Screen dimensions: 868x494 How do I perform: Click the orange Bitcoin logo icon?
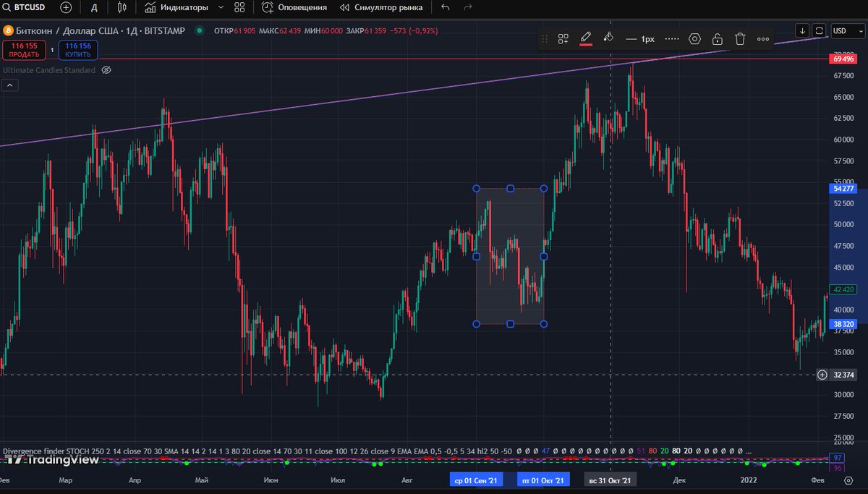pos(7,31)
